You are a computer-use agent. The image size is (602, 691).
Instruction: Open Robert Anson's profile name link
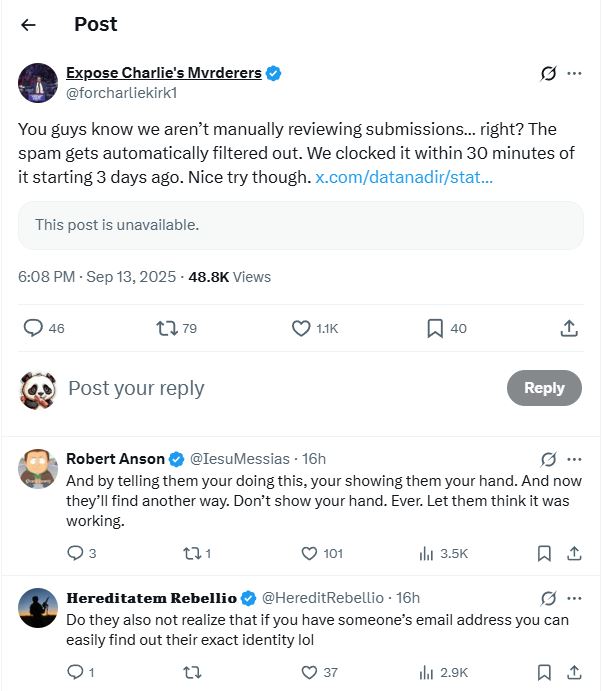(x=115, y=459)
